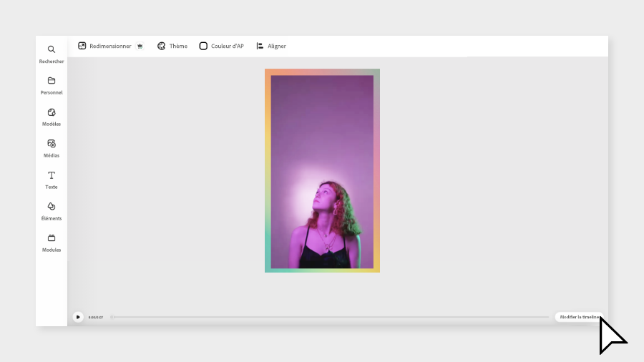Screen dimensions: 644x362
Task: Open the Éléments shapes panel
Action: pos(52,211)
